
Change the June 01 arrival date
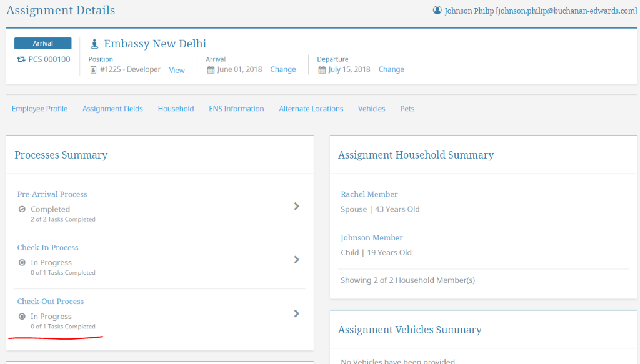(283, 69)
